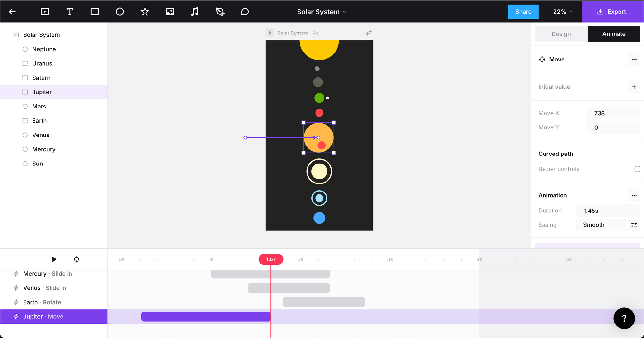Select the Rectangle shape tool
This screenshot has width=644, height=338.
95,12
